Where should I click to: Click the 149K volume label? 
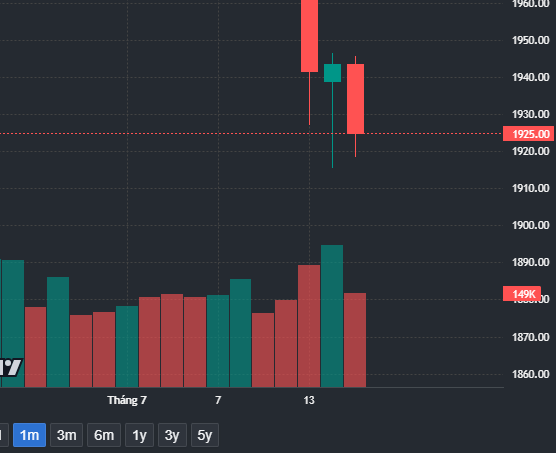522,294
